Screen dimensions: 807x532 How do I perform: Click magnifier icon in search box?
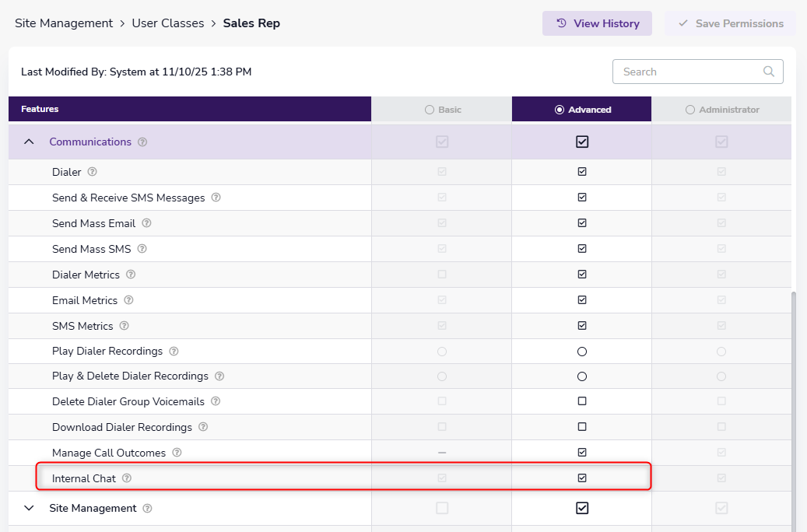[768, 72]
